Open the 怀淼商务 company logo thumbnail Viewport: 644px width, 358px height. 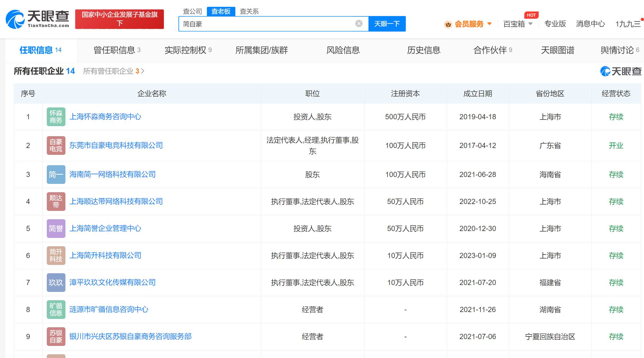point(56,117)
